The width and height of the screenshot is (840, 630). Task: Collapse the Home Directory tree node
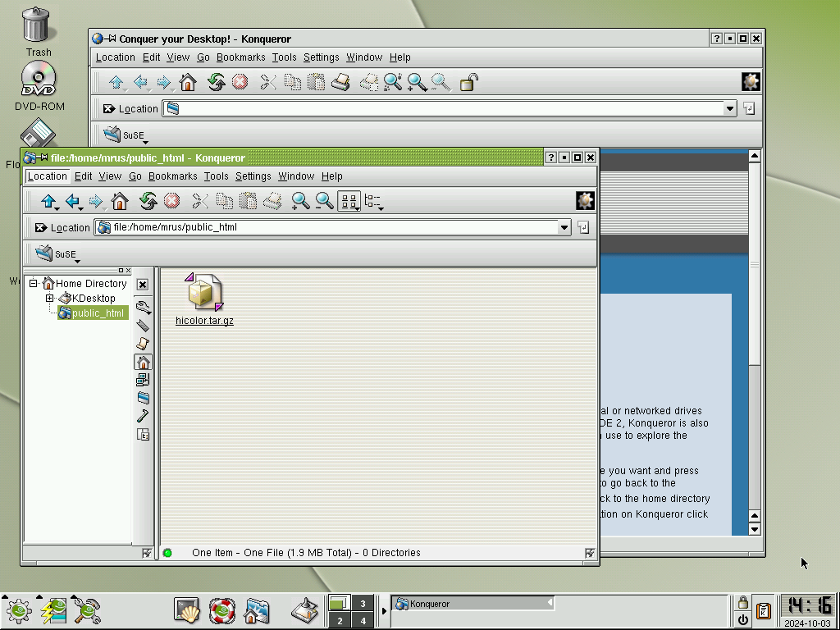33,283
